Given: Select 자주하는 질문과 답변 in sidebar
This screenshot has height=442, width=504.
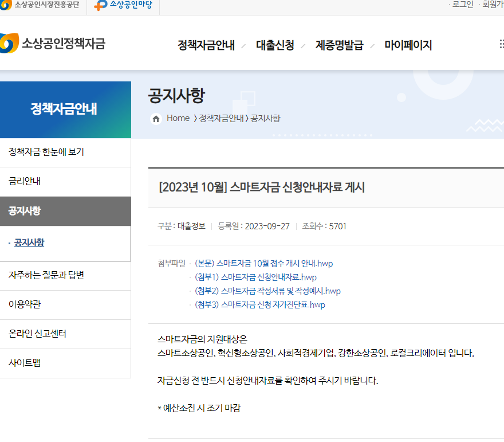Looking at the screenshot, I should point(65,275).
